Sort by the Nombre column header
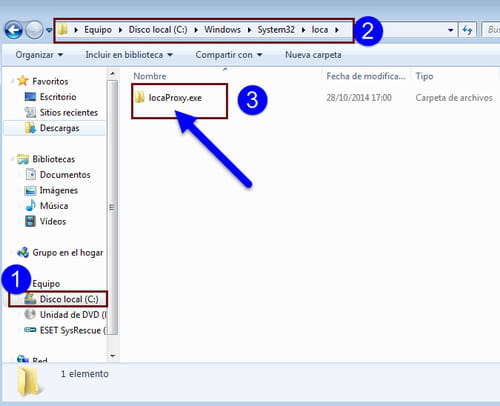The height and width of the screenshot is (406, 500). pyautogui.click(x=150, y=76)
